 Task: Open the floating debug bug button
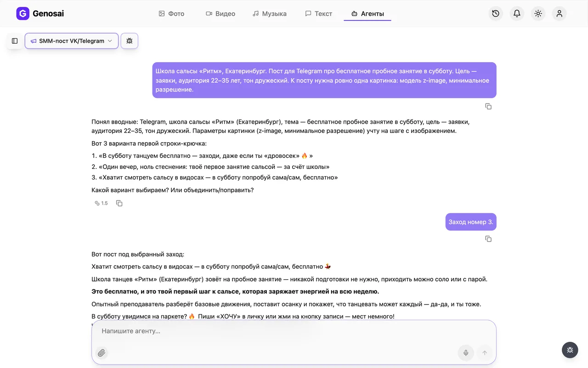(x=570, y=350)
